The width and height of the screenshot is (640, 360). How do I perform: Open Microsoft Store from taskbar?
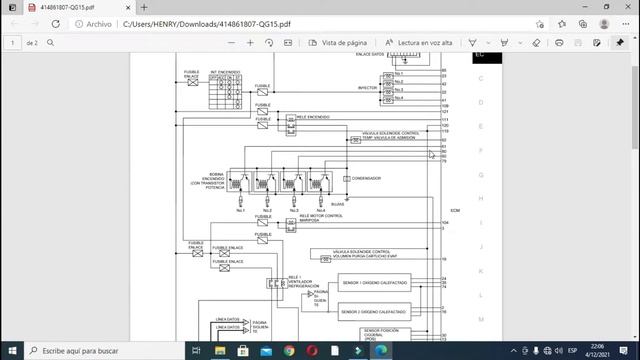click(x=243, y=351)
